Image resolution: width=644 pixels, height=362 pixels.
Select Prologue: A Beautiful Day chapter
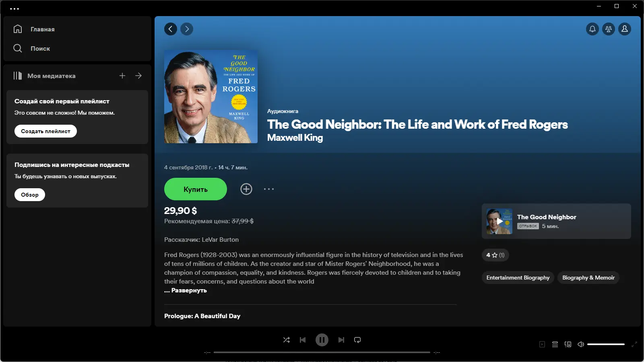coord(202,316)
